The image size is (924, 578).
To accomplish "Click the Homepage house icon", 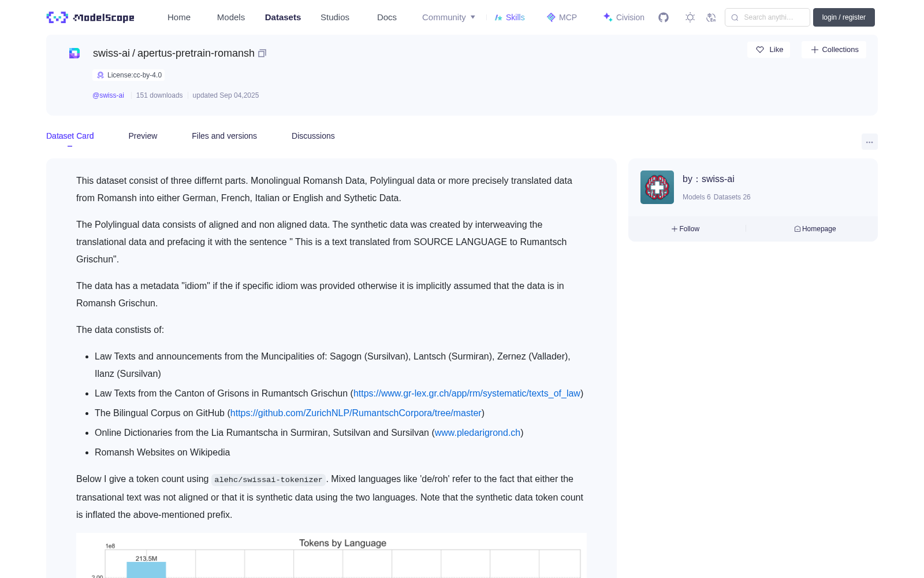I will [x=798, y=229].
